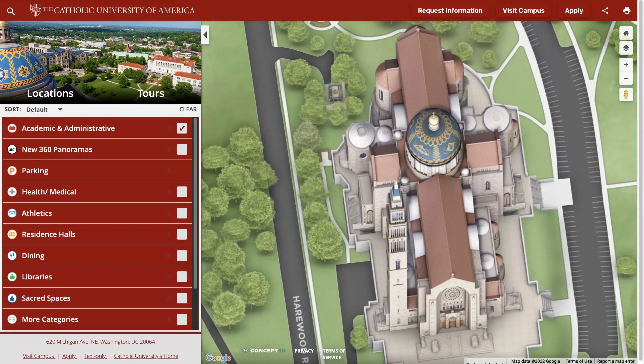Click the Athletics field icon
Viewport: 644px width, 364px height.
click(x=12, y=213)
